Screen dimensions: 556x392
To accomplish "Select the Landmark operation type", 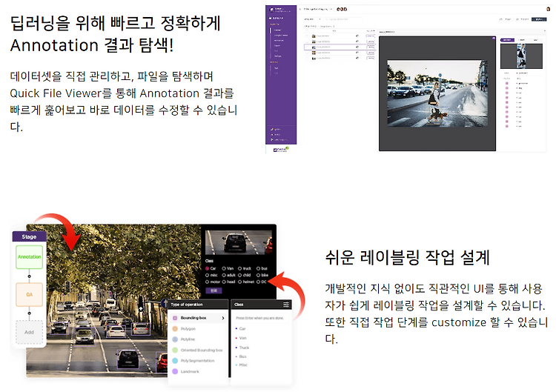I will coord(186,371).
